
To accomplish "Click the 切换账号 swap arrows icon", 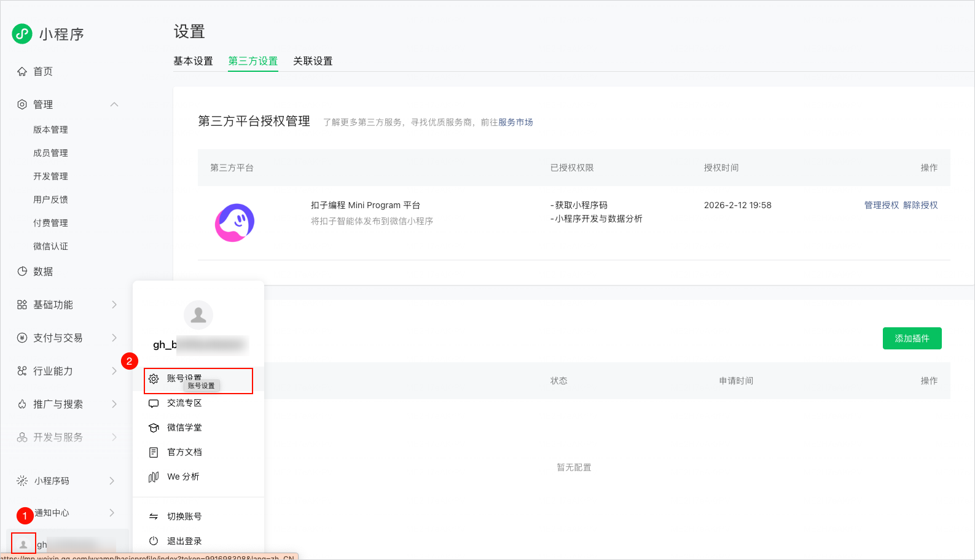I will click(x=154, y=516).
